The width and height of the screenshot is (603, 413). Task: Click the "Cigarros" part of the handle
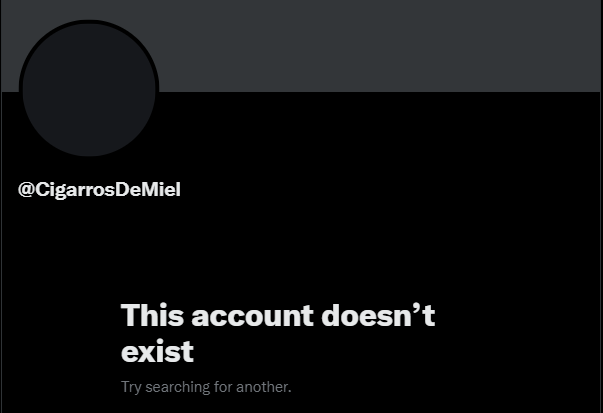click(75, 190)
